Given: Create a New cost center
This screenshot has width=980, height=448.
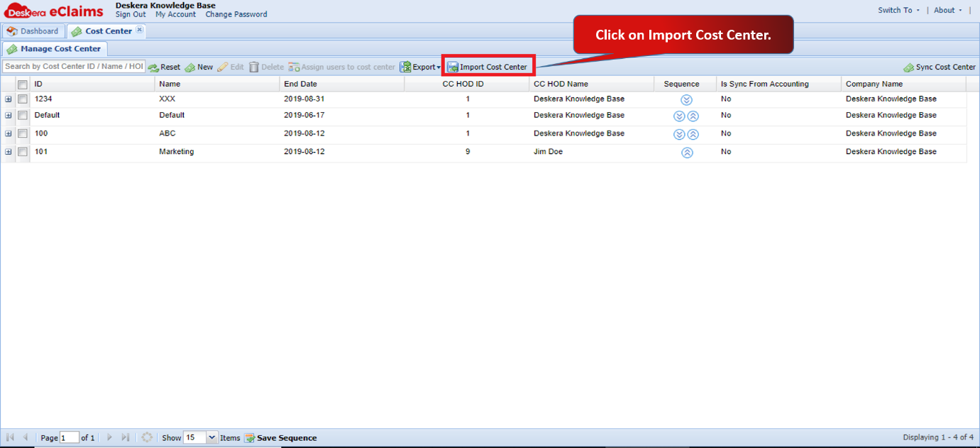Looking at the screenshot, I should click(199, 67).
